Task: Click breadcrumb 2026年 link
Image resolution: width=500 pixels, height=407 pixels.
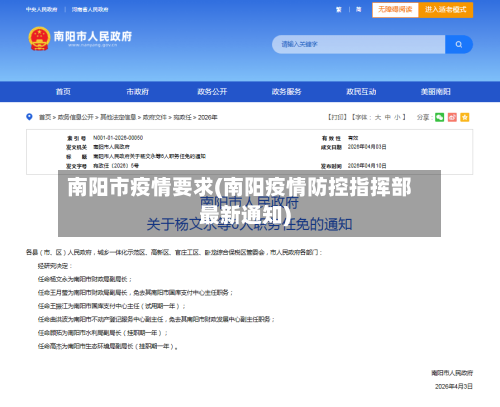Action: click(208, 117)
